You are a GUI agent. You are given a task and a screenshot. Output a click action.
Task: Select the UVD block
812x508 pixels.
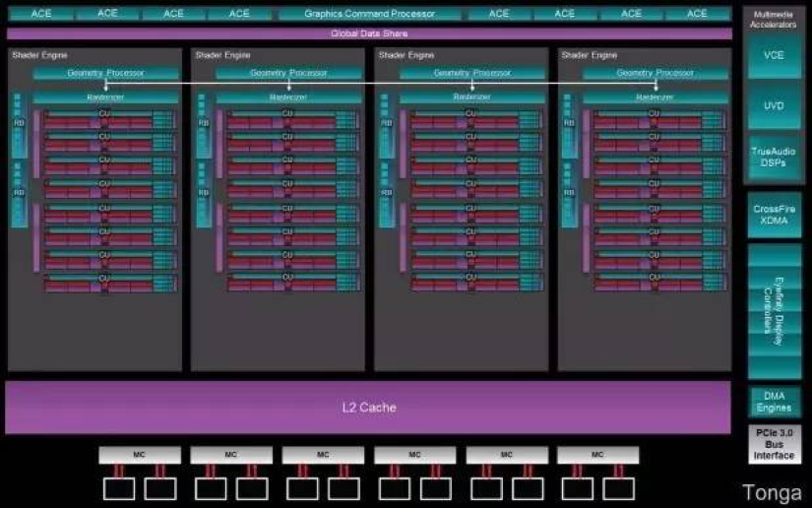tap(774, 105)
